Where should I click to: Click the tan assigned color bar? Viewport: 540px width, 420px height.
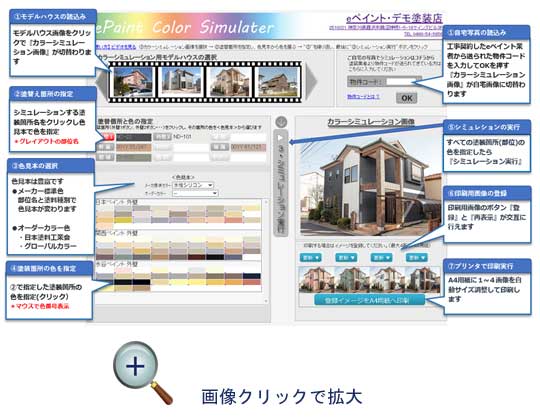pos(134,148)
